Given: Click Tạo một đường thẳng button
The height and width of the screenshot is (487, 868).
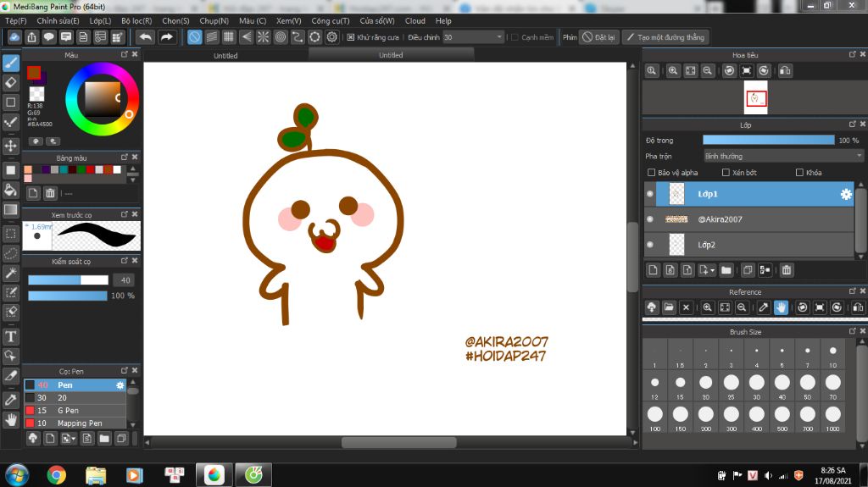Looking at the screenshot, I should (665, 37).
